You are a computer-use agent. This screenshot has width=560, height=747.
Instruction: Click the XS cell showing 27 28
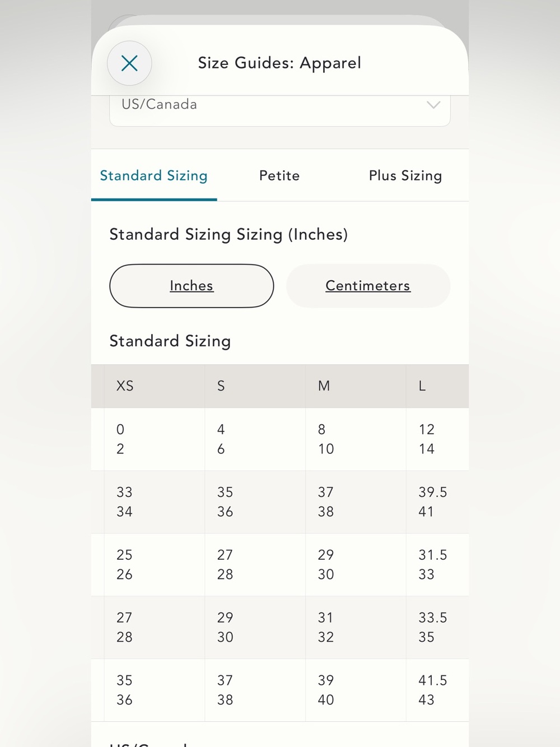pyautogui.click(x=155, y=628)
